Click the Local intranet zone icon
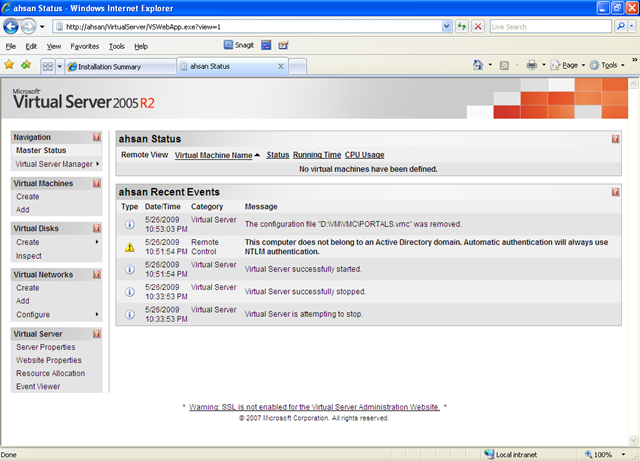 (x=489, y=454)
